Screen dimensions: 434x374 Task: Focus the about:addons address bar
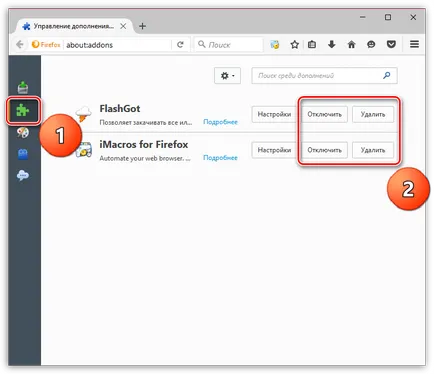click(x=117, y=45)
